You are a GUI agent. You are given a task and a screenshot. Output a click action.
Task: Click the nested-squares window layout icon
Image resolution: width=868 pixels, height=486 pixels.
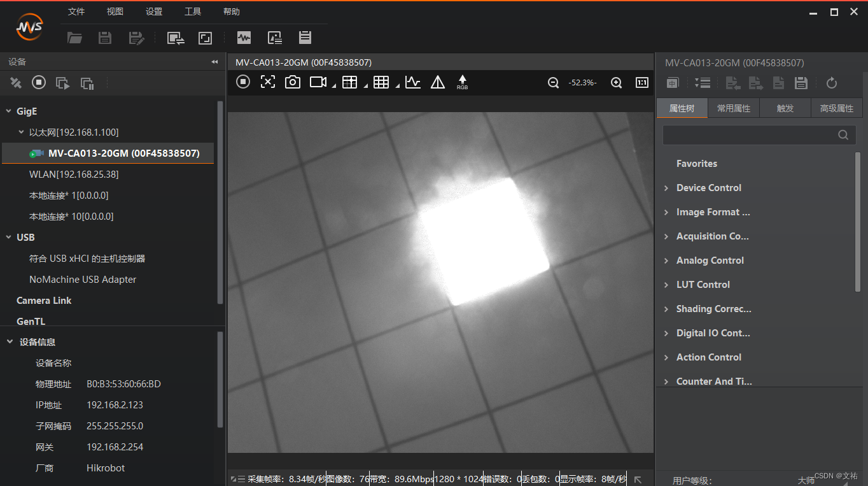[x=206, y=38]
